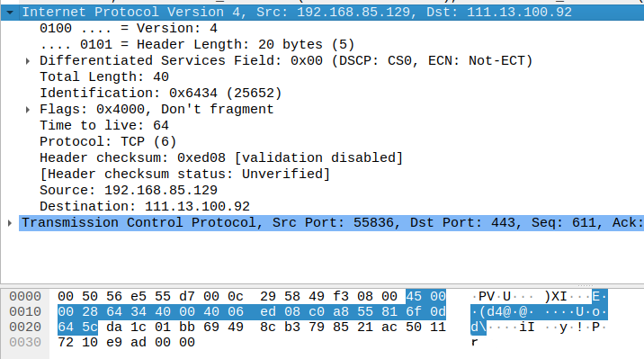This screenshot has width=644, height=359.
Task: Select the Header checksum 0xed08 line
Action: click(x=221, y=157)
